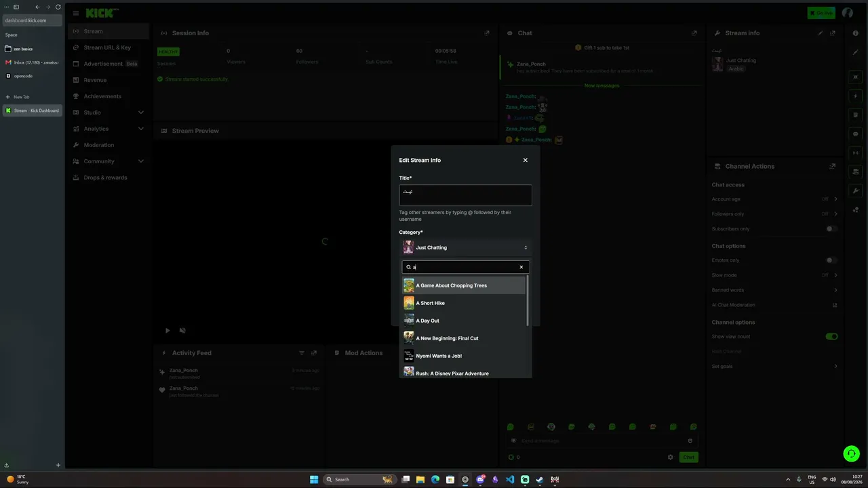Open Activity Feed filter options
Image resolution: width=868 pixels, height=488 pixels.
(x=302, y=353)
